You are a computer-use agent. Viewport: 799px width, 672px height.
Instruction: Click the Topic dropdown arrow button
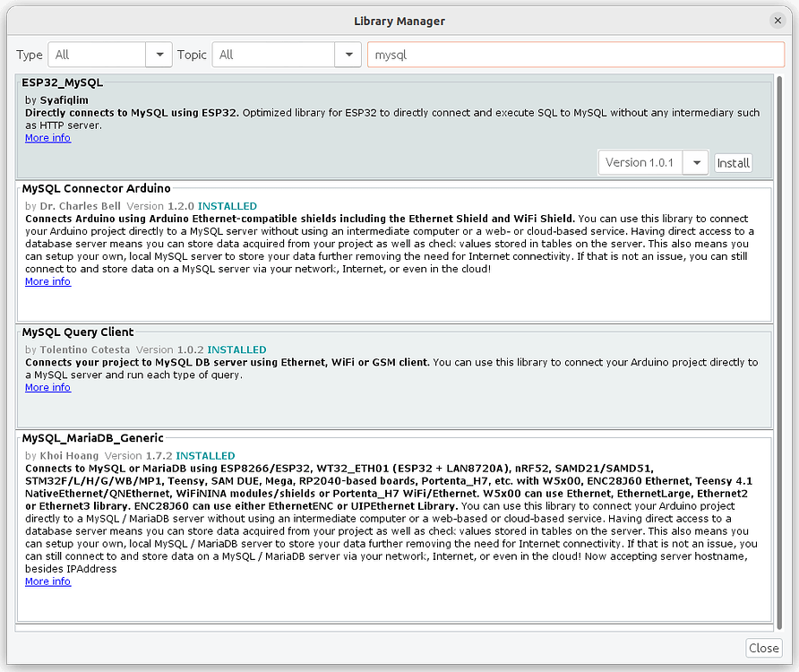click(x=348, y=54)
